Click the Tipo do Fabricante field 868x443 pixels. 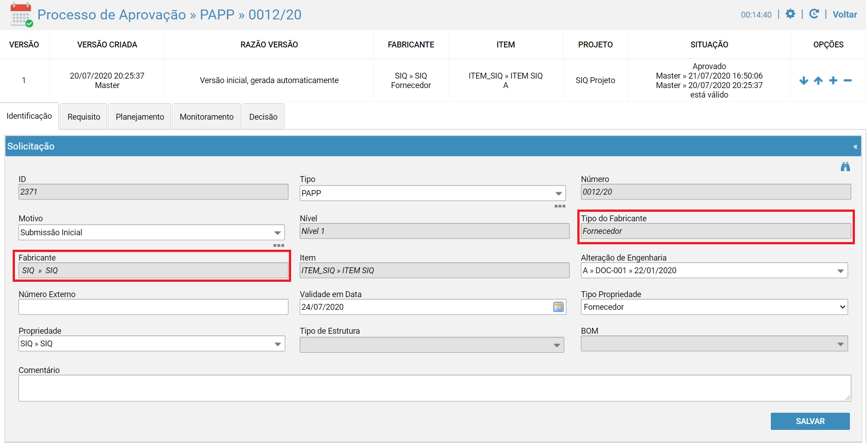(716, 231)
